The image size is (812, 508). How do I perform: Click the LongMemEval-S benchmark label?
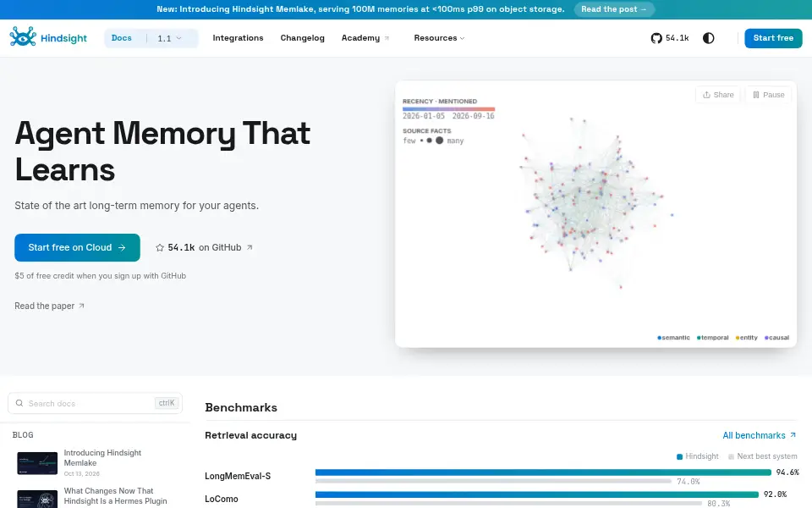coord(238,476)
